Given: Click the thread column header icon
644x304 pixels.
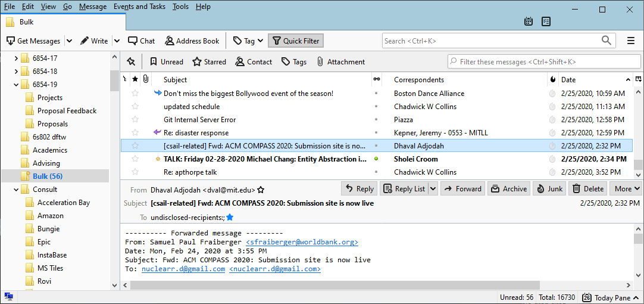Looking at the screenshot, I should click(124, 79).
